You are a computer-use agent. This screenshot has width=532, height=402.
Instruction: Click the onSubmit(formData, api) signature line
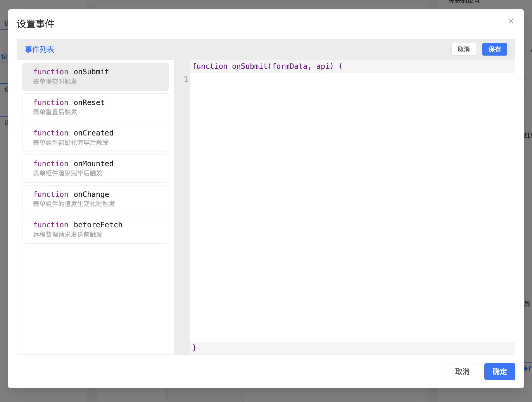pos(267,66)
